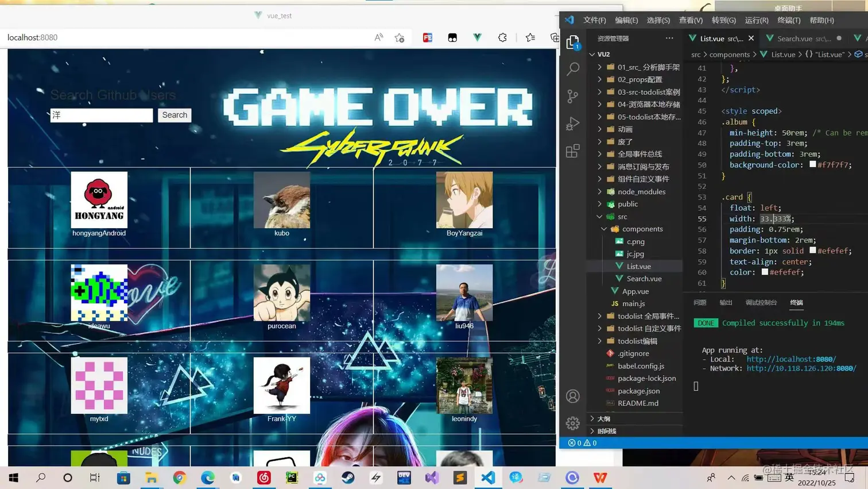Viewport: 868px width, 489px height.
Task: Switch to the Search.vue editor tab
Action: [803, 38]
